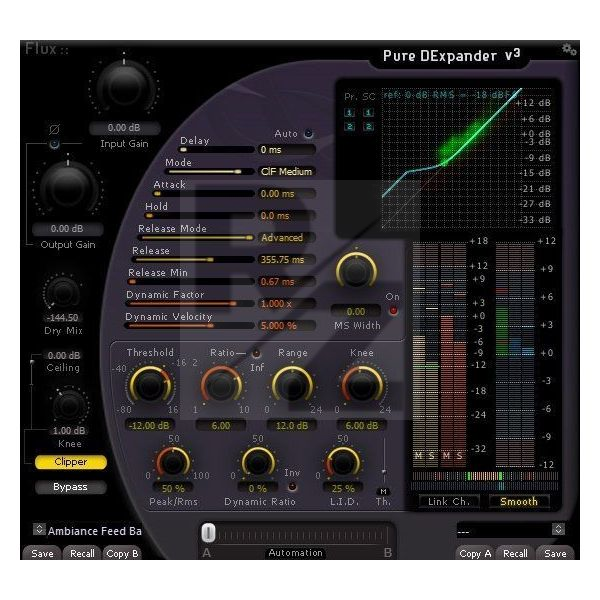Select SC channel 2 box
This screenshot has height=600, width=600.
[x=368, y=127]
